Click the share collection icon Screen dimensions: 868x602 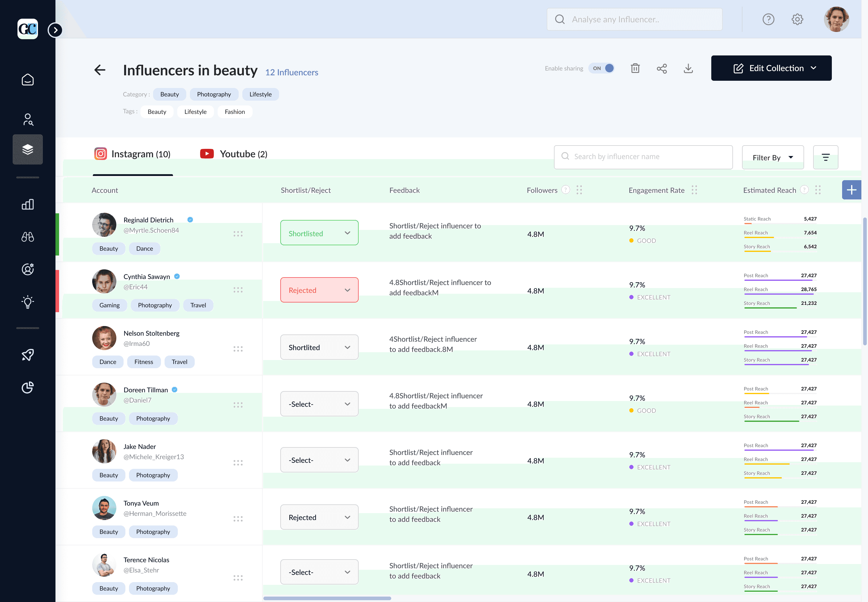(662, 68)
